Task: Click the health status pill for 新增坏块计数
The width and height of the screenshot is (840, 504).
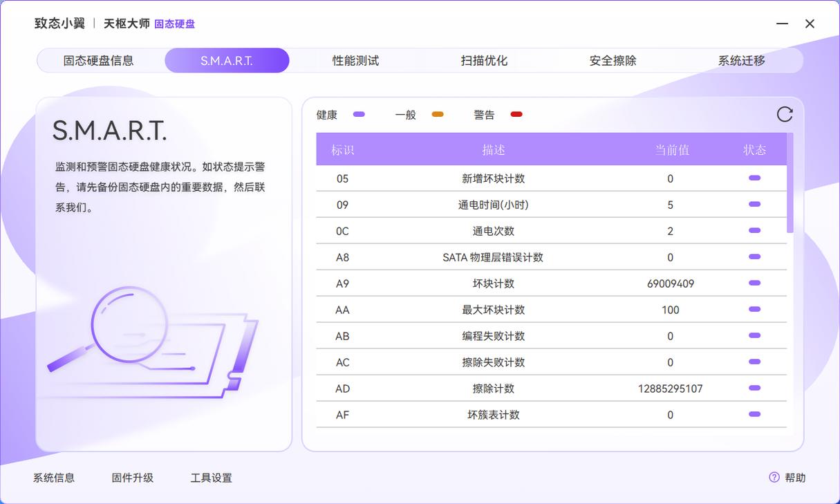Action: [753, 178]
